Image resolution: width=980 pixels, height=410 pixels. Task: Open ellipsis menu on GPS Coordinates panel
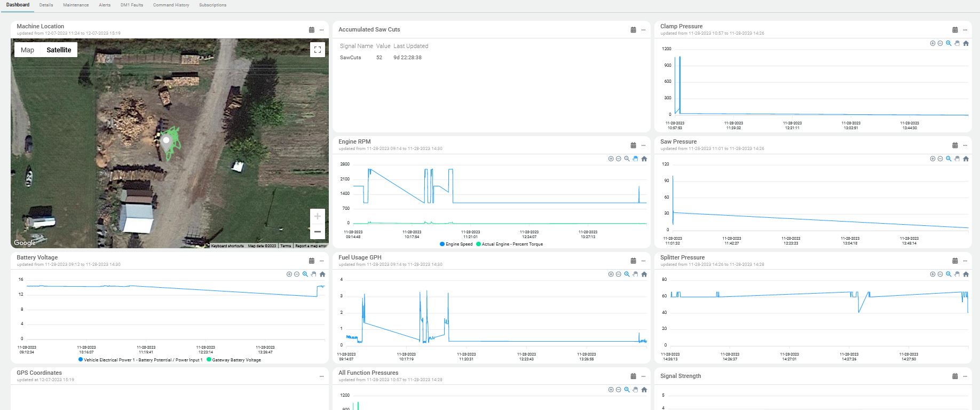[x=321, y=376]
